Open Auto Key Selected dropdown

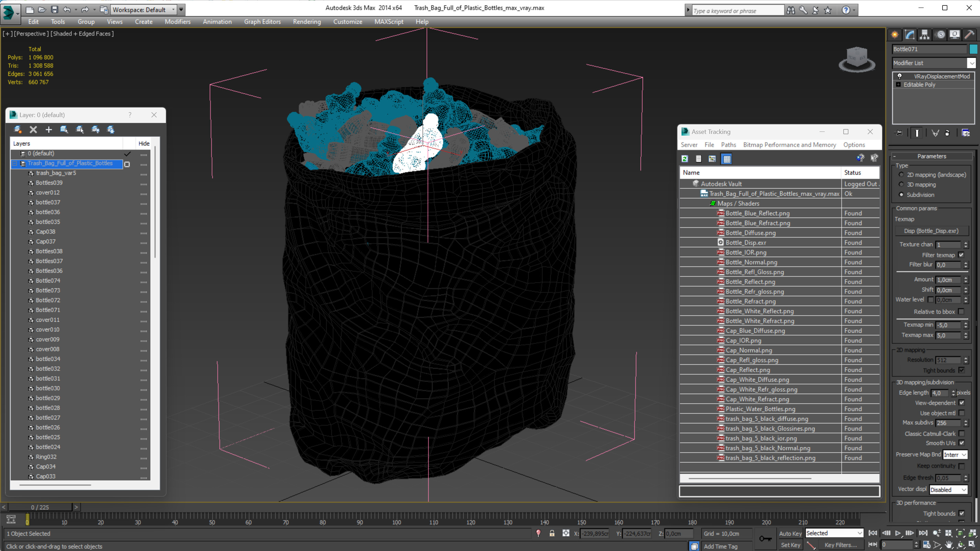834,533
